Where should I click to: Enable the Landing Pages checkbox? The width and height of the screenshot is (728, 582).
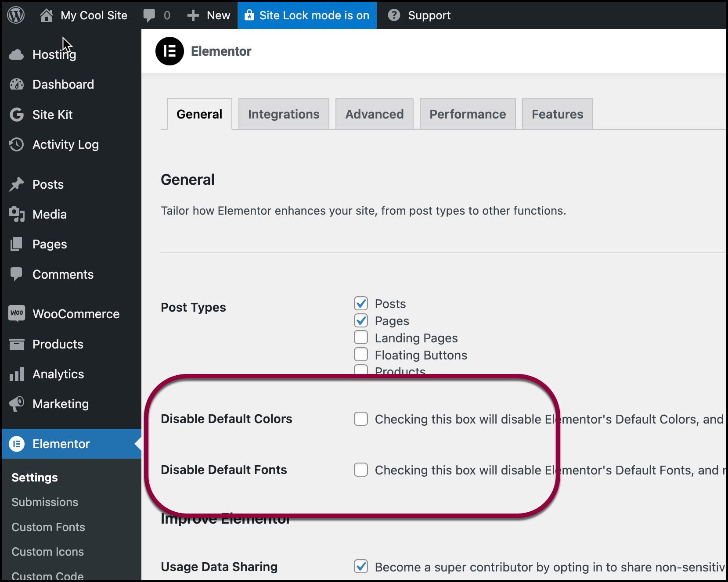click(361, 338)
